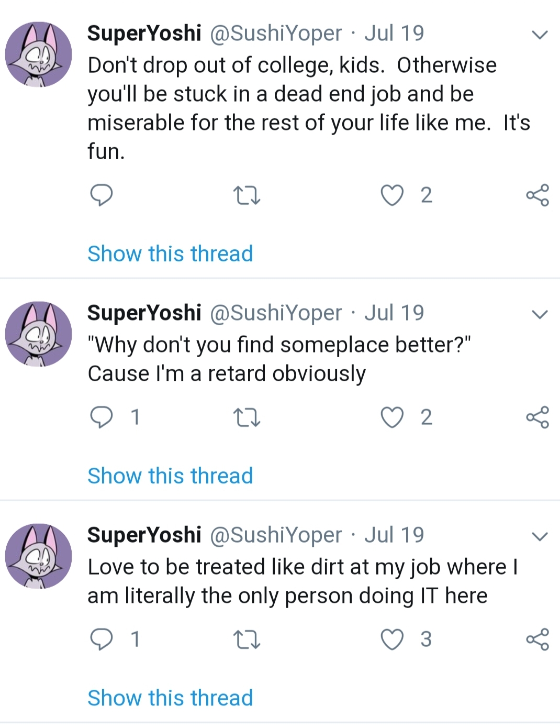Reply to the dropout college tweet
This screenshot has height=728, width=560.
102,195
